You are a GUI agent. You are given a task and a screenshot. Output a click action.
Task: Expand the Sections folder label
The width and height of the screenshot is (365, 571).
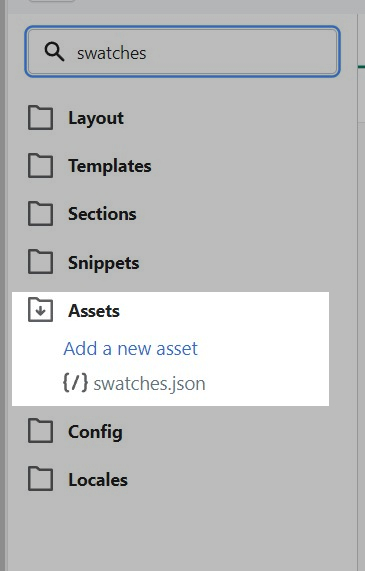[x=102, y=214]
